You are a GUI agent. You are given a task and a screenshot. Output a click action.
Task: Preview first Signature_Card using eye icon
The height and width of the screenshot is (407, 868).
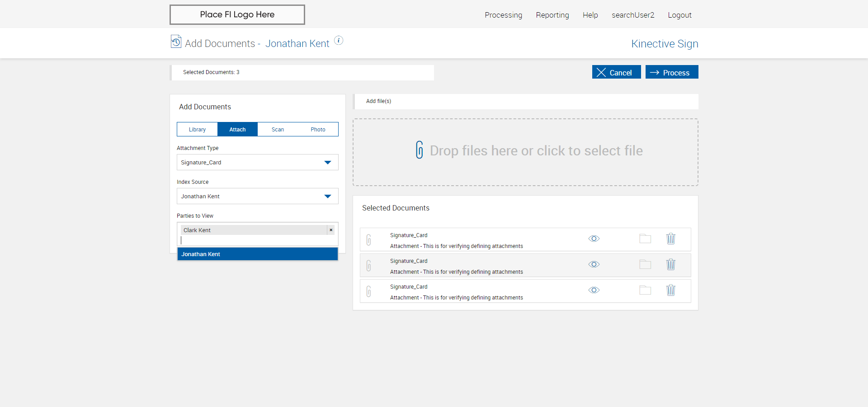(x=594, y=239)
